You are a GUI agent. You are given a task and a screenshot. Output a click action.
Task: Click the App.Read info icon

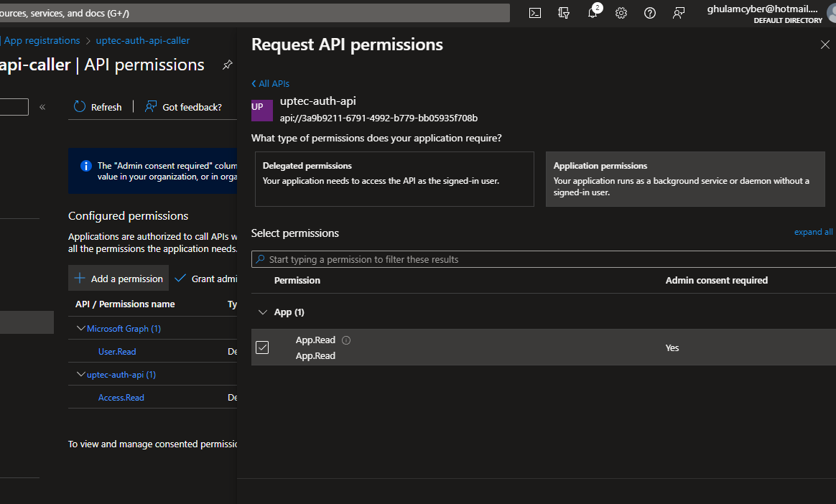tap(346, 340)
